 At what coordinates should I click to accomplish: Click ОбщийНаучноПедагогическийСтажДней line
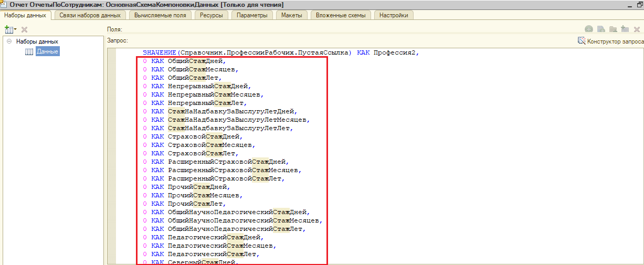[x=226, y=212]
